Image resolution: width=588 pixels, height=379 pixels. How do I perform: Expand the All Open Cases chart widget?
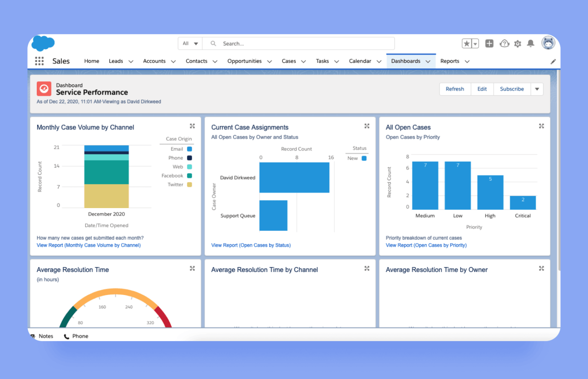click(x=541, y=126)
